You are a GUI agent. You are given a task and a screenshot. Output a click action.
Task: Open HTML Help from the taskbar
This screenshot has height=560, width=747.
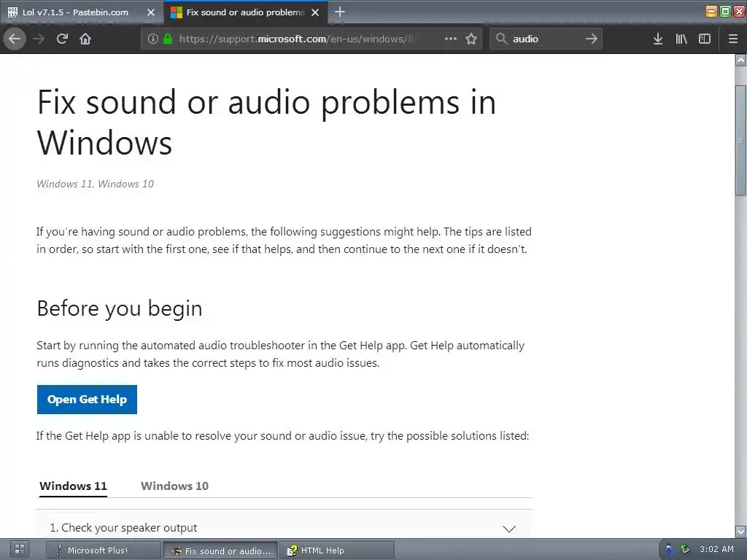(x=337, y=550)
